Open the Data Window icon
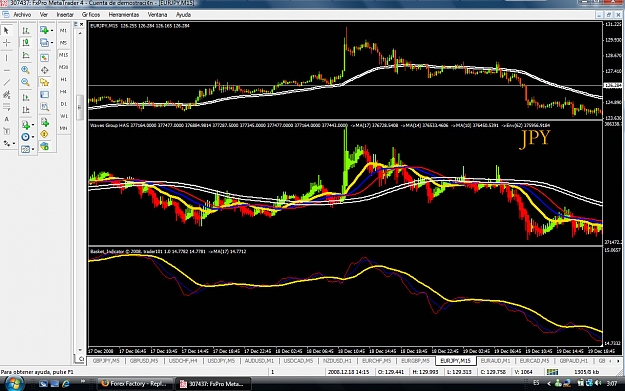This screenshot has width=625, height=391. [x=45, y=70]
